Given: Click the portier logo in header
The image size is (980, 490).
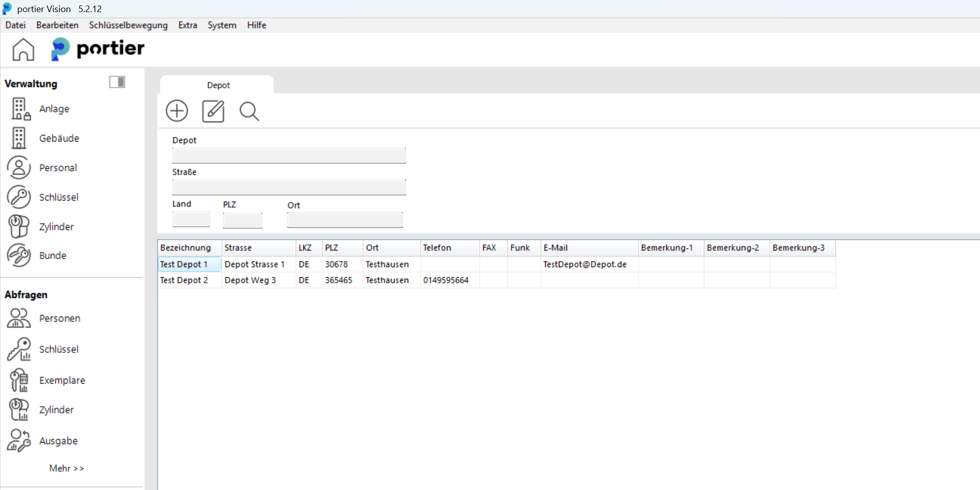Looking at the screenshot, I should [98, 49].
